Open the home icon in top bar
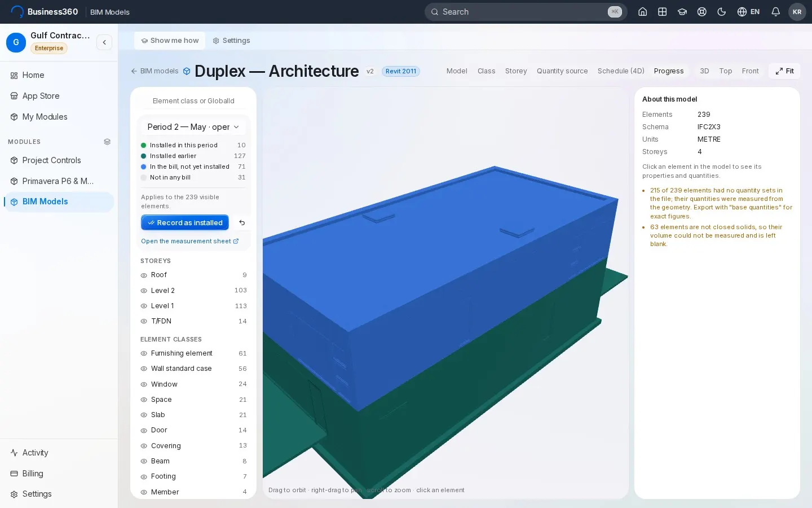812x508 pixels. coord(642,12)
